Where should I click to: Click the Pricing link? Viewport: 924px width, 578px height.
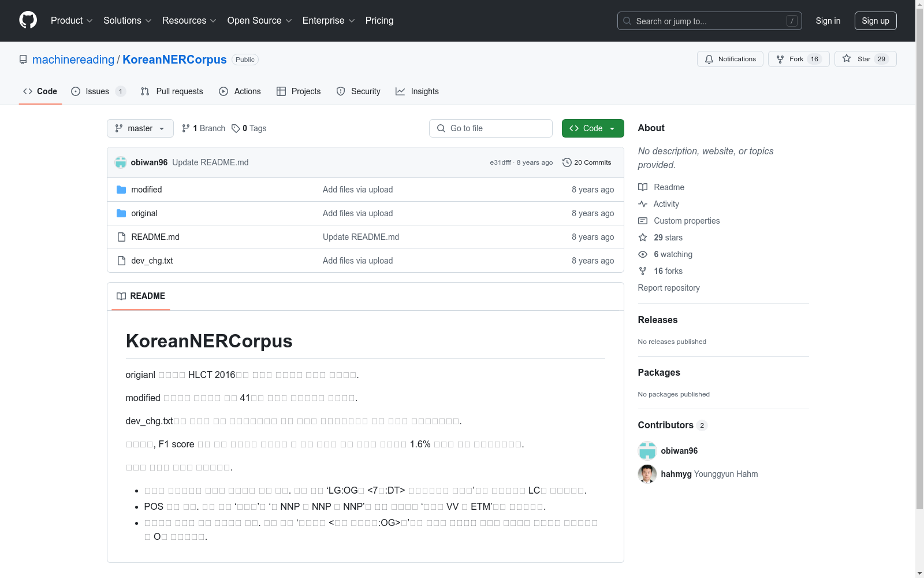coord(379,21)
